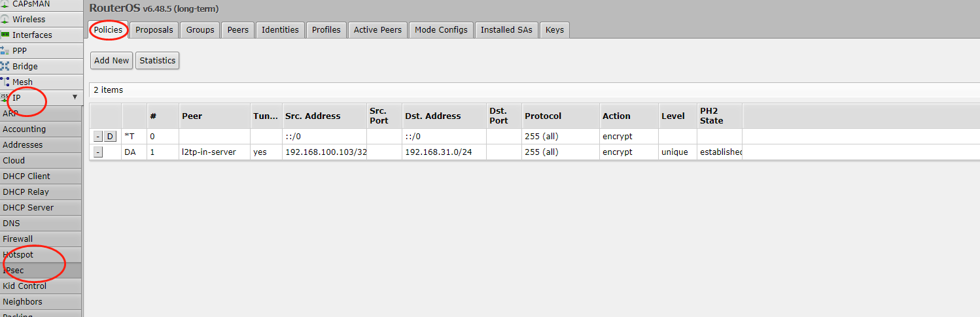Select the Bridge icon in sidebar
The width and height of the screenshot is (980, 317).
pos(5,66)
